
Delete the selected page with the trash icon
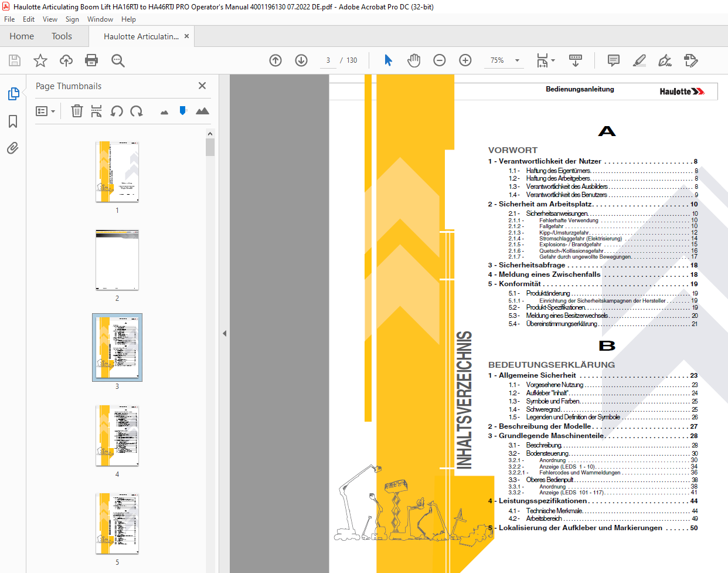pyautogui.click(x=77, y=111)
